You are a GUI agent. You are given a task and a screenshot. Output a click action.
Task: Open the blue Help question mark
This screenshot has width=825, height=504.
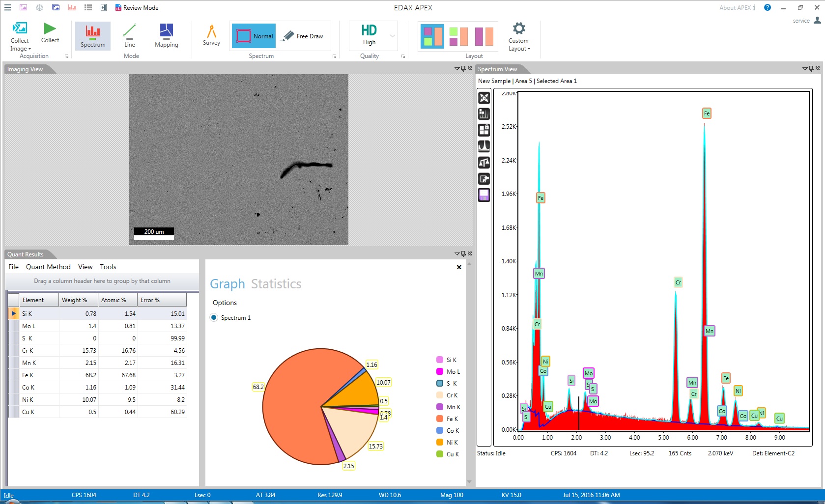point(768,7)
